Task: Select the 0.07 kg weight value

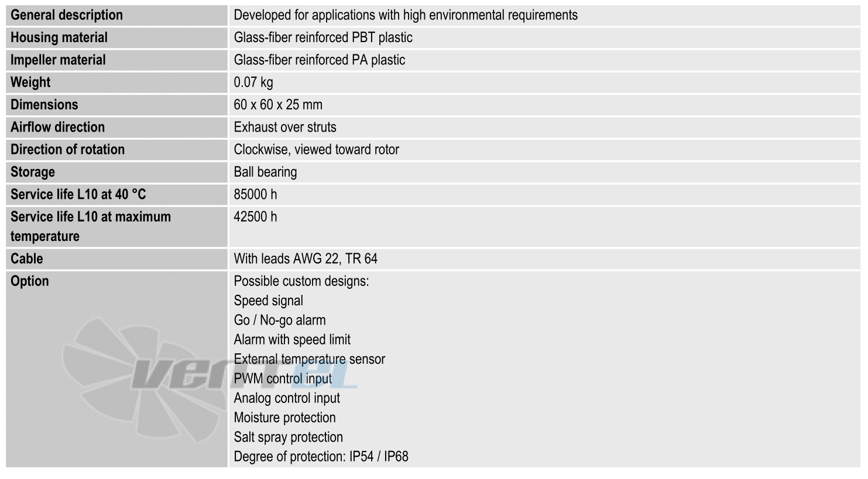Action: click(x=253, y=82)
